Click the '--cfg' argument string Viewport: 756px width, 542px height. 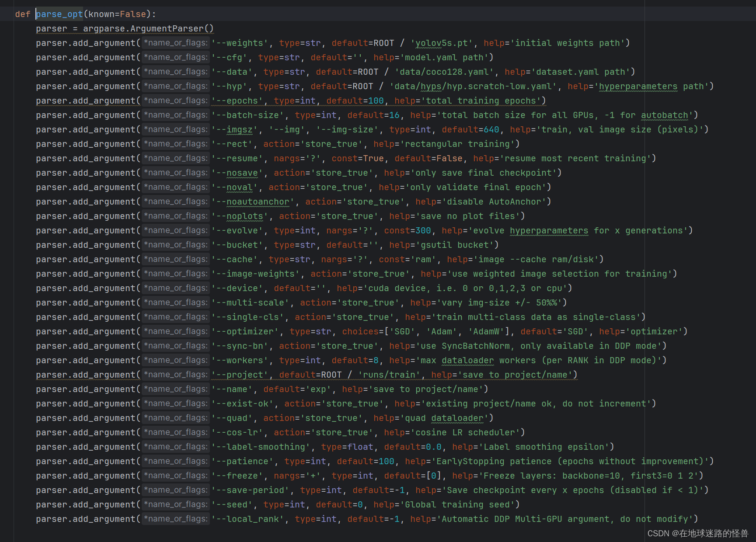click(230, 57)
